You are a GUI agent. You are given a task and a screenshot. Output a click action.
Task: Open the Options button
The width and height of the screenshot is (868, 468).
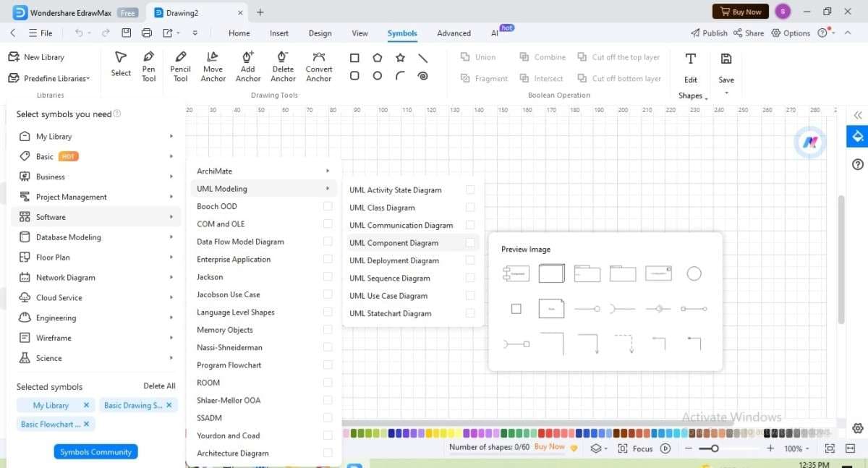click(791, 33)
